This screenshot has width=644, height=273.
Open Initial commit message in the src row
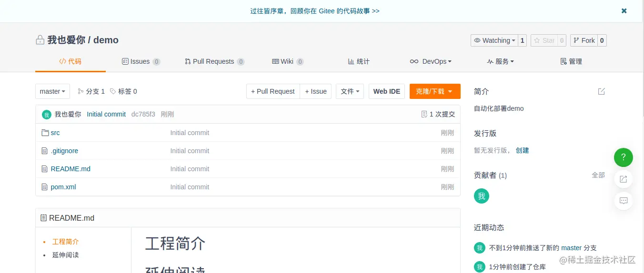[190, 133]
